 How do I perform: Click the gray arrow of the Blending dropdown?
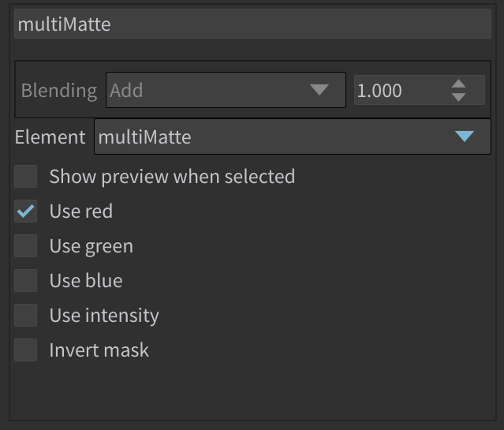pyautogui.click(x=319, y=90)
